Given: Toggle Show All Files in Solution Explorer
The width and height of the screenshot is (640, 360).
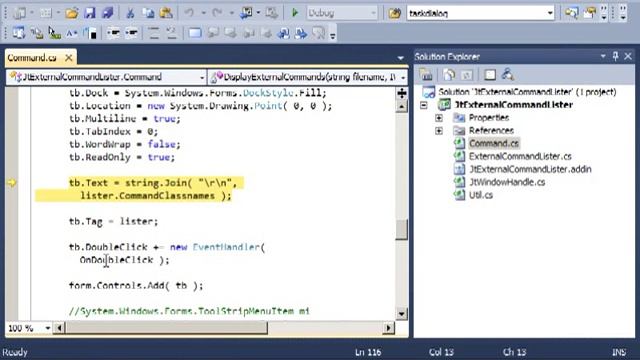Looking at the screenshot, I should (x=449, y=75).
